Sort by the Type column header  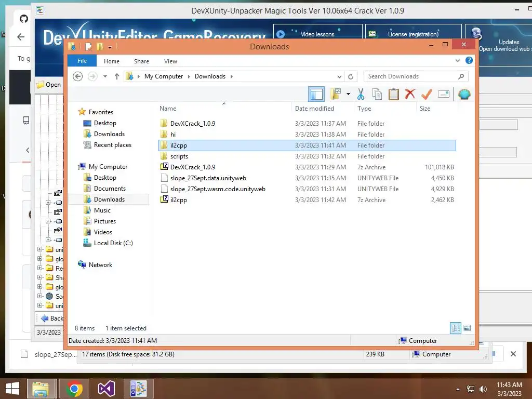364,109
